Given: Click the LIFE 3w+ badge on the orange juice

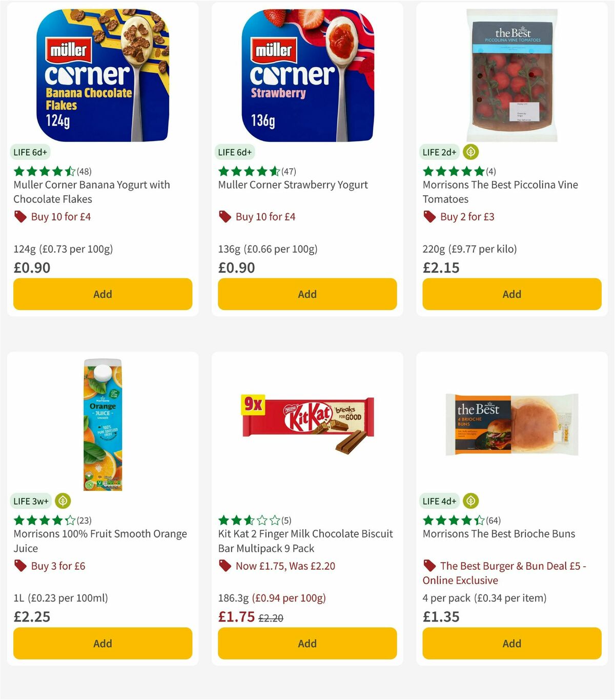Looking at the screenshot, I should click(31, 501).
